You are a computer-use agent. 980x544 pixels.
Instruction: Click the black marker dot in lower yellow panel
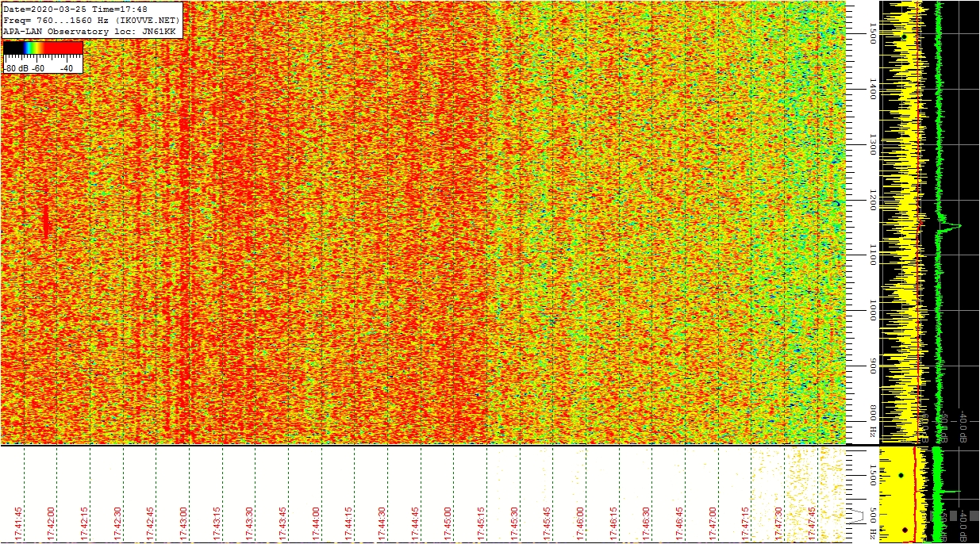(901, 475)
